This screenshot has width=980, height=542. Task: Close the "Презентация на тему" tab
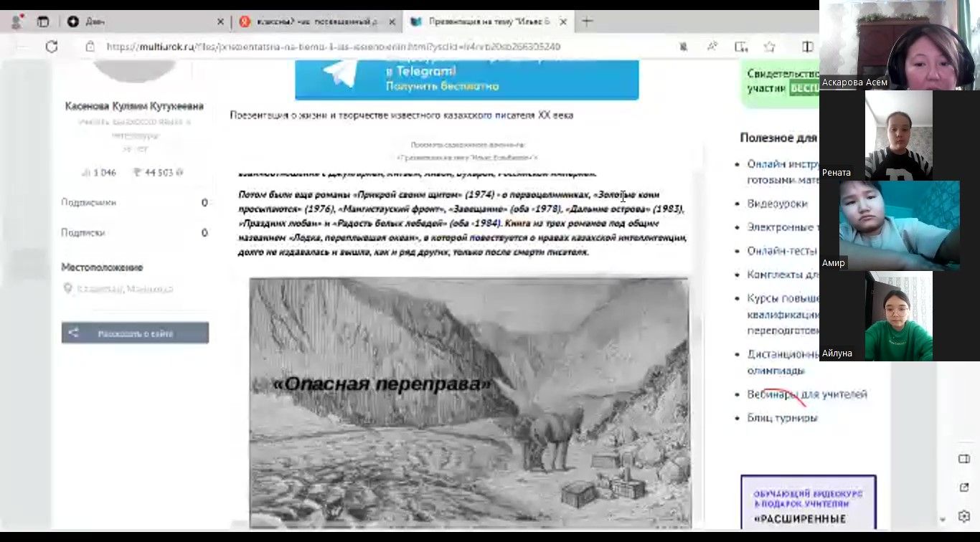(563, 22)
